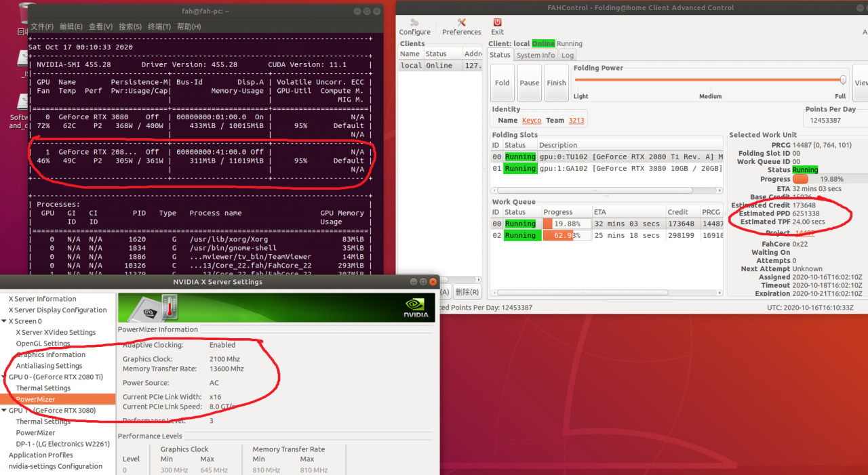Collapse the GPU 1 GeForce RTX 3080 node
The height and width of the screenshot is (475, 868).
tap(4, 411)
